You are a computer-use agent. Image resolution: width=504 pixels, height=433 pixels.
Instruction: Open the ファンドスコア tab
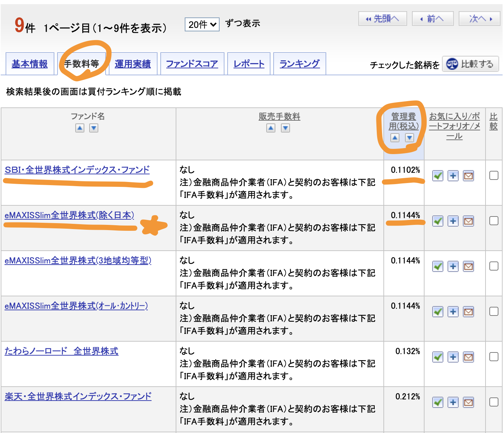pos(192,64)
